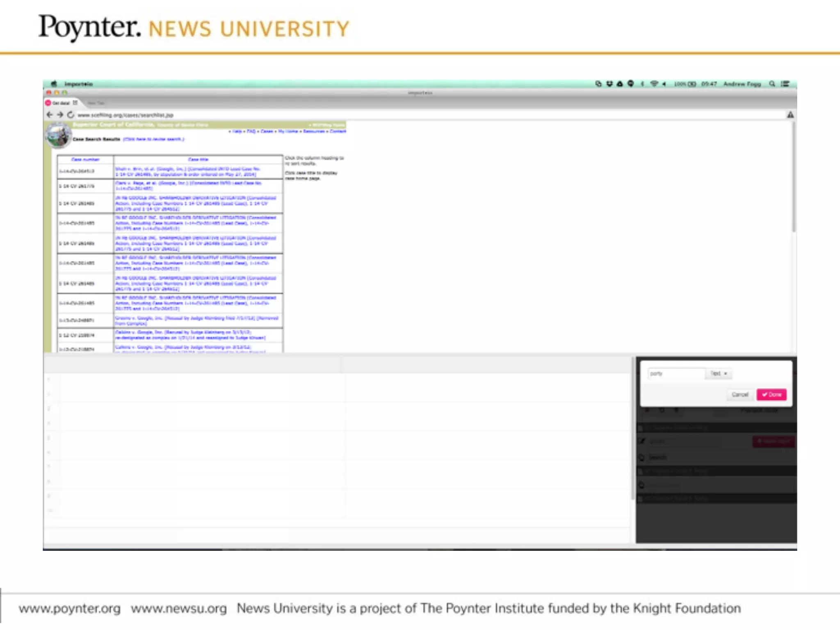840x630 pixels.
Task: Click the Spotlight search magnifier icon
Action: click(772, 84)
